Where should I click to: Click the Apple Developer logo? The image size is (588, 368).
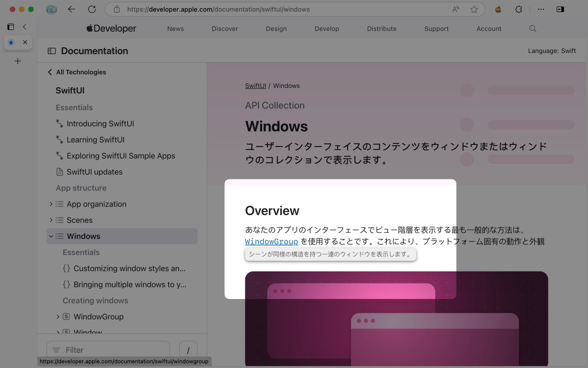pos(111,29)
